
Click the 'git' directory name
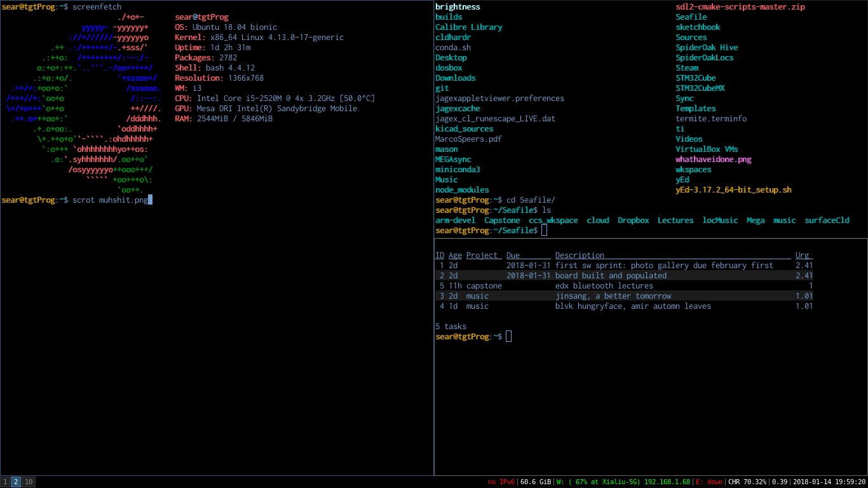coord(442,88)
